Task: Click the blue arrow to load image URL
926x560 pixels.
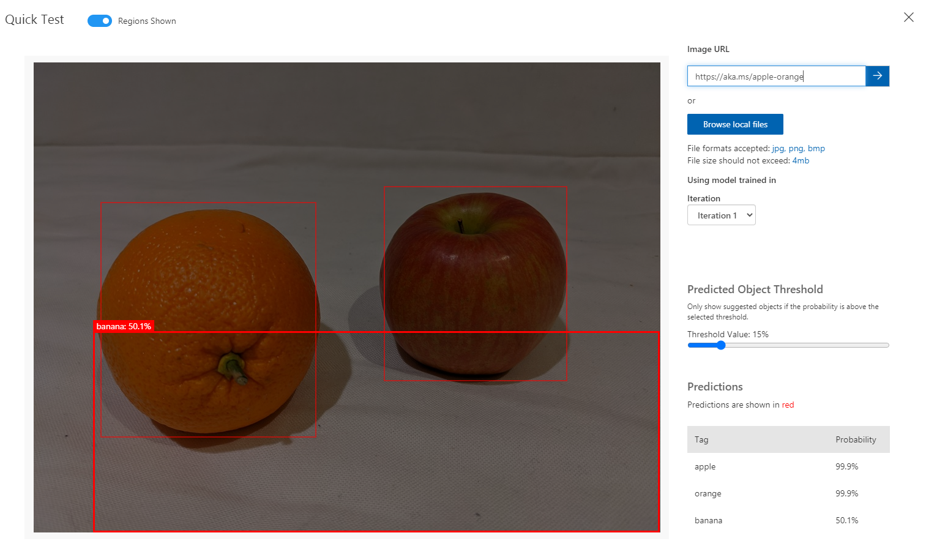Action: pos(877,76)
